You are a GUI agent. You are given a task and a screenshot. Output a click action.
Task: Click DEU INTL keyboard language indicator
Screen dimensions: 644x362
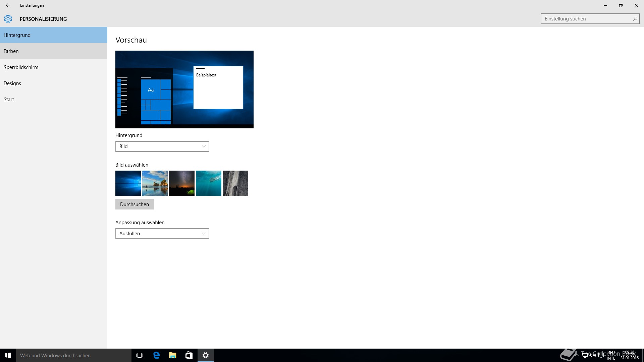point(611,355)
